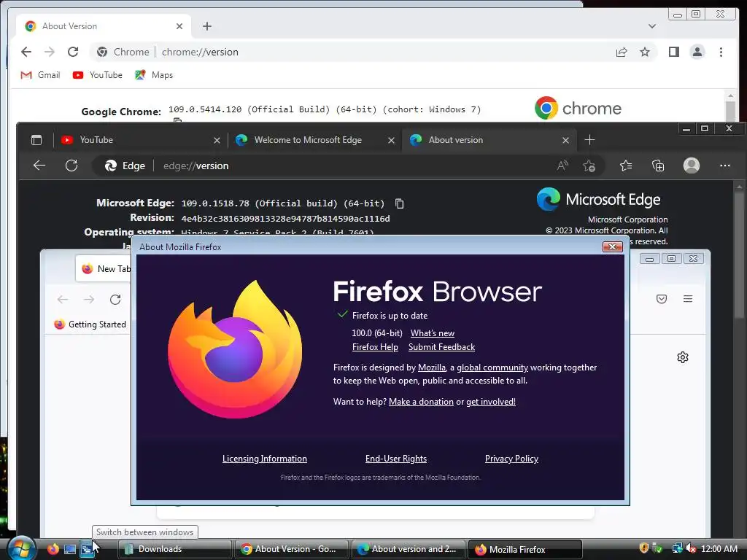The width and height of the screenshot is (747, 560).
Task: Launch Firefox from the quick launch bar
Action: pyautogui.click(x=53, y=549)
